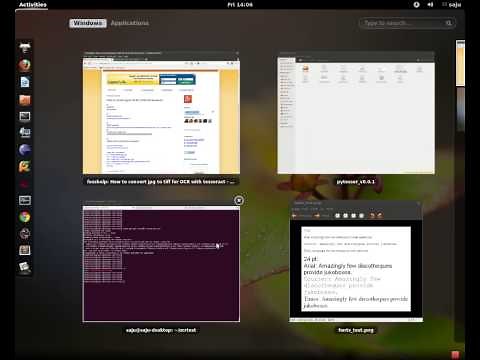Click the search magnifier icon
This screenshot has width=480, height=360.
coord(449,23)
